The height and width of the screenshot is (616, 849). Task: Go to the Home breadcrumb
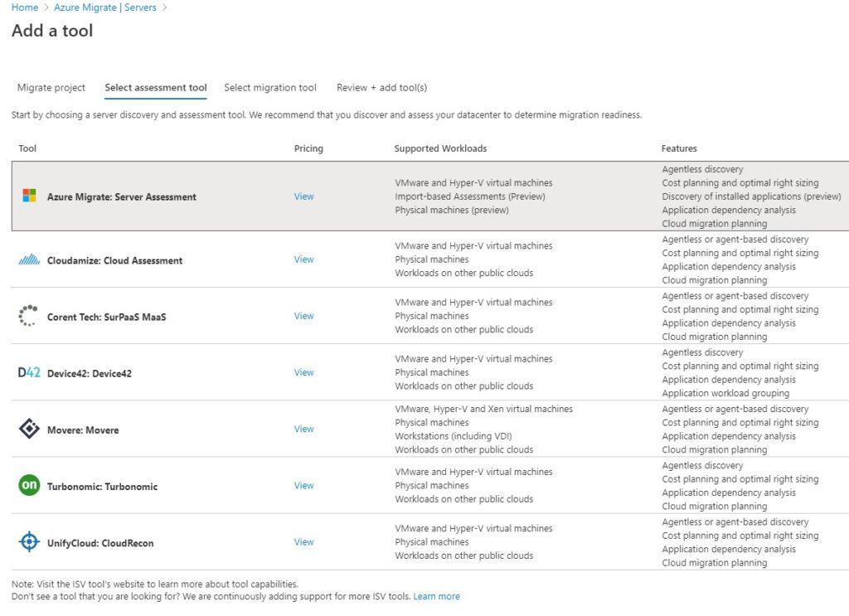(25, 7)
